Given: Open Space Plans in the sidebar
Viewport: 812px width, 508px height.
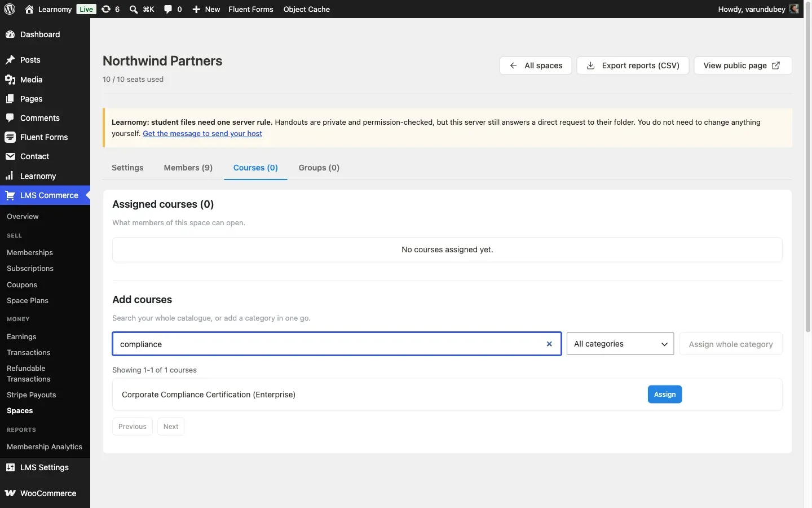Looking at the screenshot, I should click(28, 300).
